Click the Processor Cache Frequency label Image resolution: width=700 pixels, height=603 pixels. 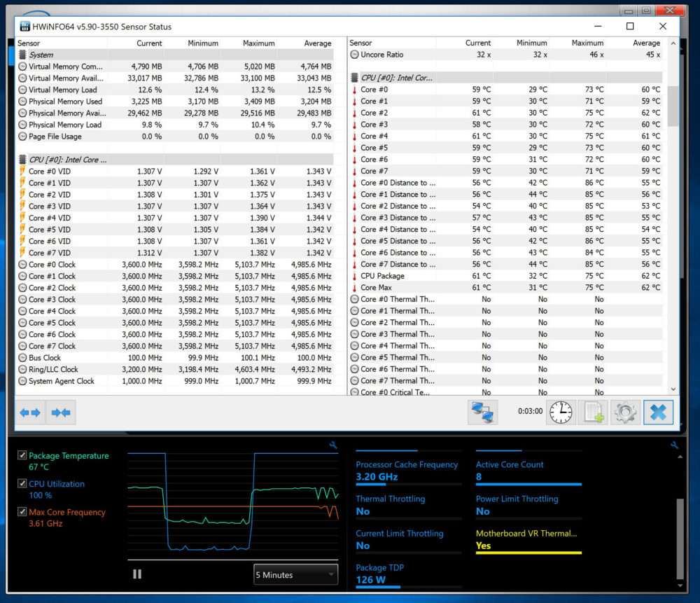tap(407, 464)
